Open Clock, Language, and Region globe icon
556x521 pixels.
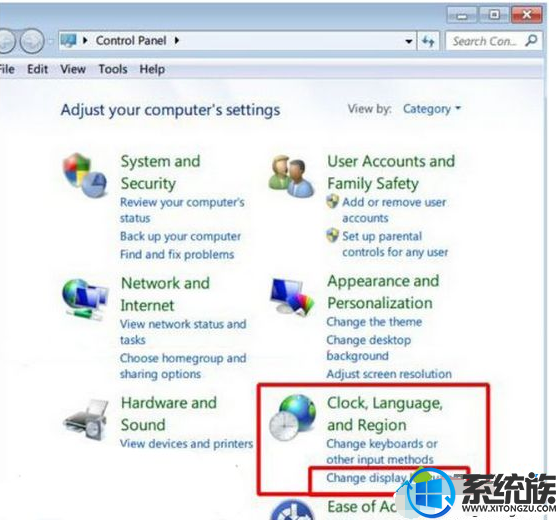pos(292,417)
